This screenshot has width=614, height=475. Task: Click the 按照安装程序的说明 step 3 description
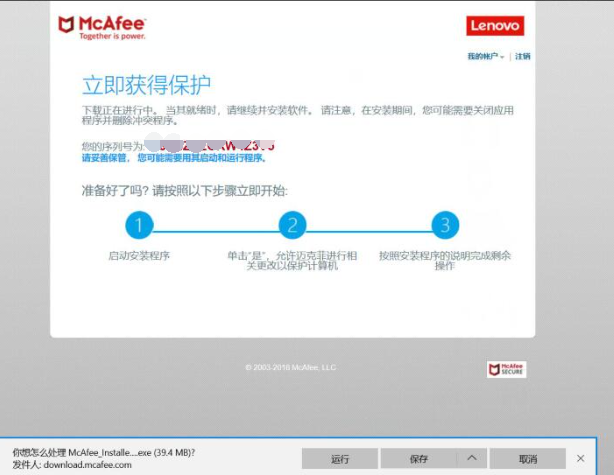(x=445, y=260)
